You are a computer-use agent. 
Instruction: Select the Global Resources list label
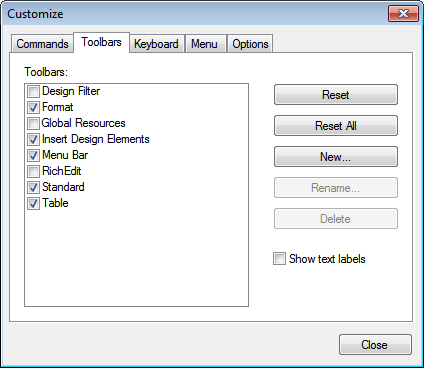83,123
